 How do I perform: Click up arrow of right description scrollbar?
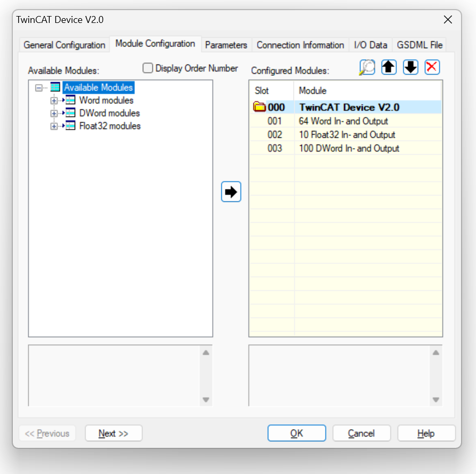coord(436,352)
